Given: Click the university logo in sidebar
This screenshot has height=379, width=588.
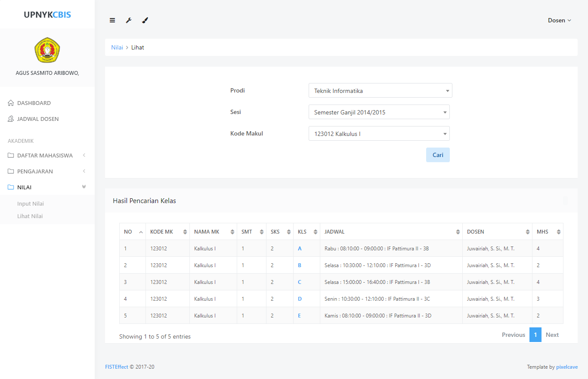Looking at the screenshot, I should coord(47,50).
